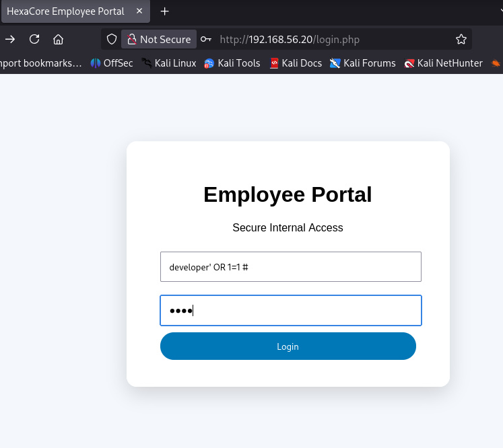Open a new browser tab
The width and height of the screenshot is (503, 448).
pos(164,11)
